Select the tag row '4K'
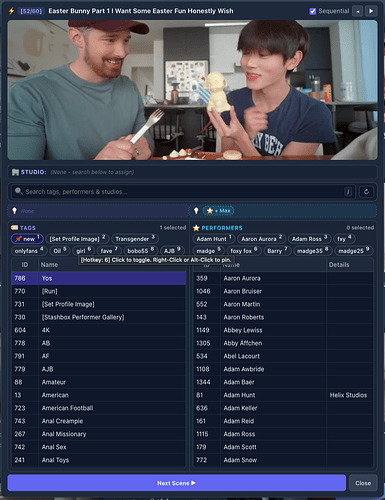 pos(99,330)
